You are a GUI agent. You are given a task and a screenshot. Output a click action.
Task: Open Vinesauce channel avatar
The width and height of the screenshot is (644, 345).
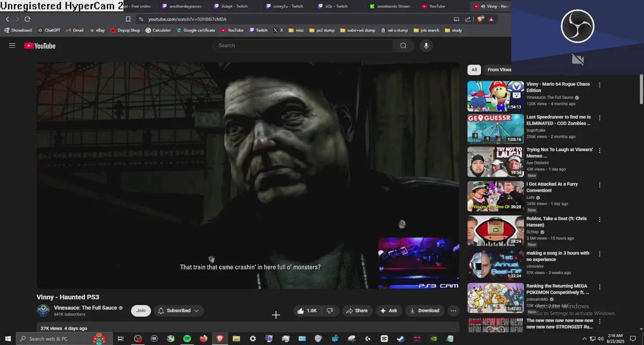coord(43,310)
